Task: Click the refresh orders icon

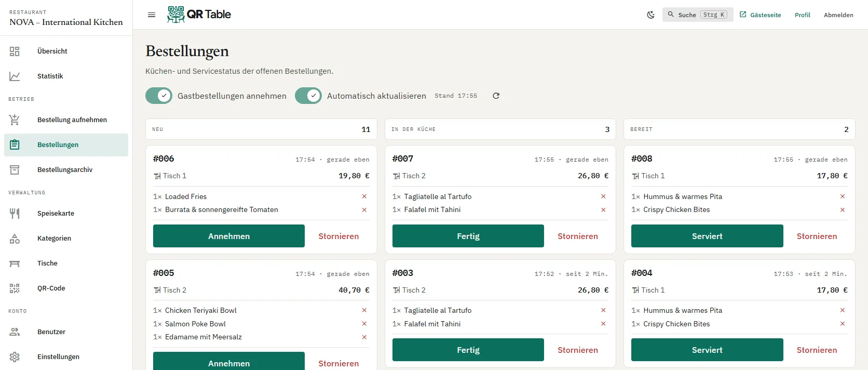Action: click(x=496, y=96)
